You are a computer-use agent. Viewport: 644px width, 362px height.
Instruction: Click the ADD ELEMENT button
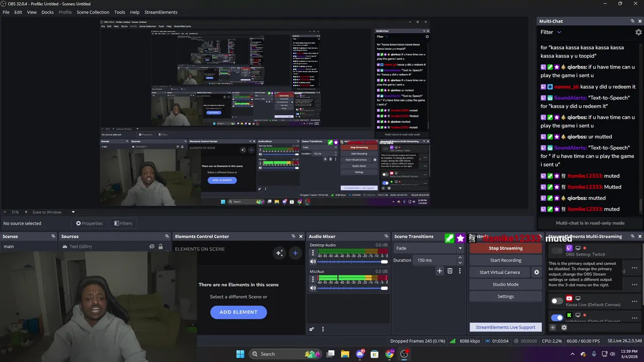[238, 312]
